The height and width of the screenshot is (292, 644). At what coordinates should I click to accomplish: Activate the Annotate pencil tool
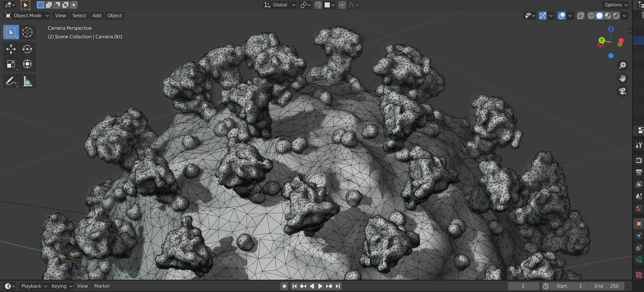coord(11,81)
